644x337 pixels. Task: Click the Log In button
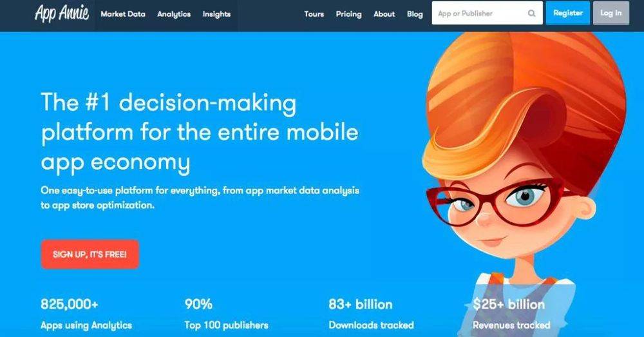point(611,13)
